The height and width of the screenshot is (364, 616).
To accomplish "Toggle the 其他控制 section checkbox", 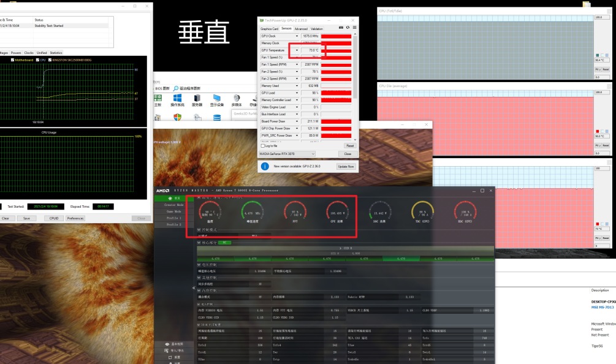I will [x=199, y=278].
